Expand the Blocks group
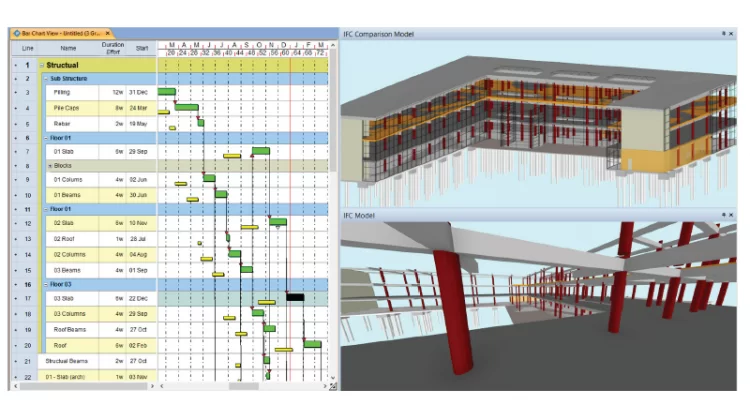 point(49,166)
